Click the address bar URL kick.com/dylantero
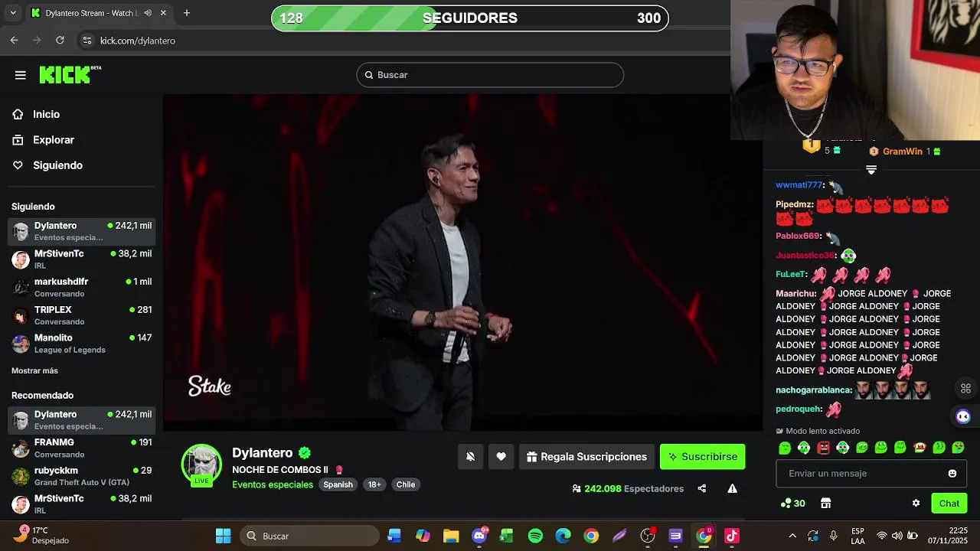This screenshot has height=551, width=980. click(x=138, y=41)
